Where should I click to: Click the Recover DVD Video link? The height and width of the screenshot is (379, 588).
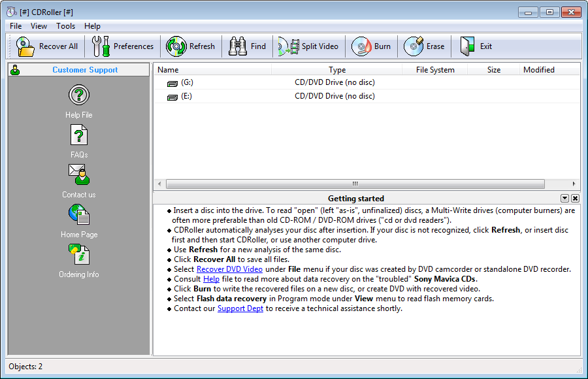pyautogui.click(x=229, y=269)
